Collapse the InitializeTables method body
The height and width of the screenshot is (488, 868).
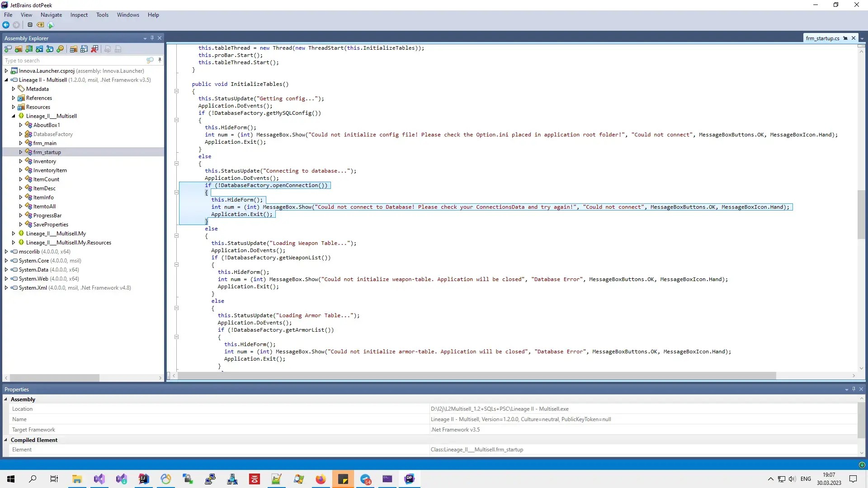point(177,91)
